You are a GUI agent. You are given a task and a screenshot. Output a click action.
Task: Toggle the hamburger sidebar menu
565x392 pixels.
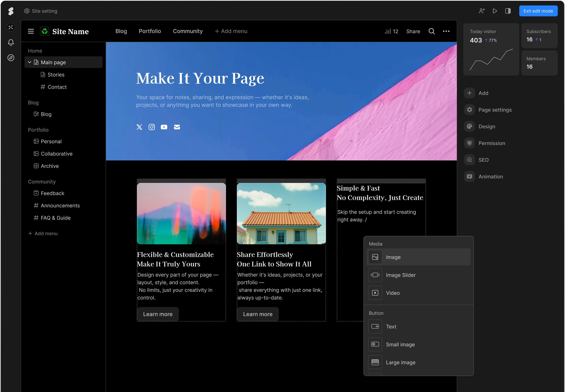[x=31, y=31]
